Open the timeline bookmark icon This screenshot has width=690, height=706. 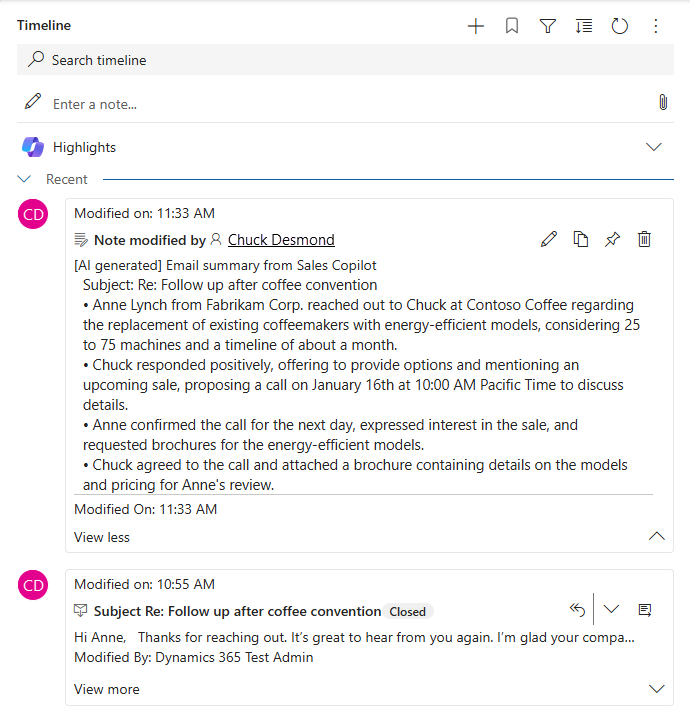[512, 26]
